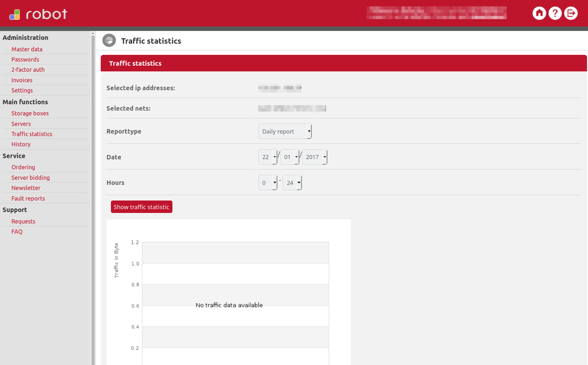Click the blurred selected IP address value
This screenshot has width=588, height=365.
click(280, 88)
